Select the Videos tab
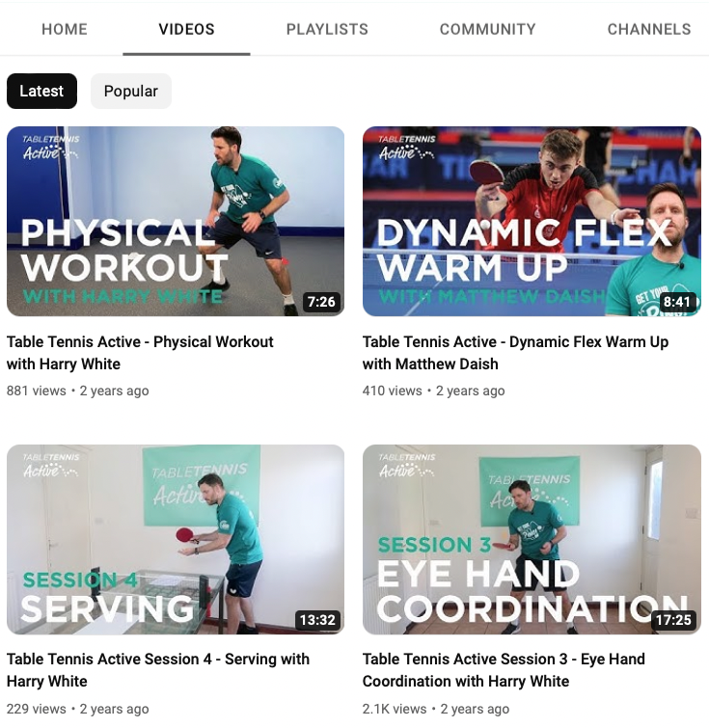This screenshot has height=728, width=709. [x=186, y=29]
